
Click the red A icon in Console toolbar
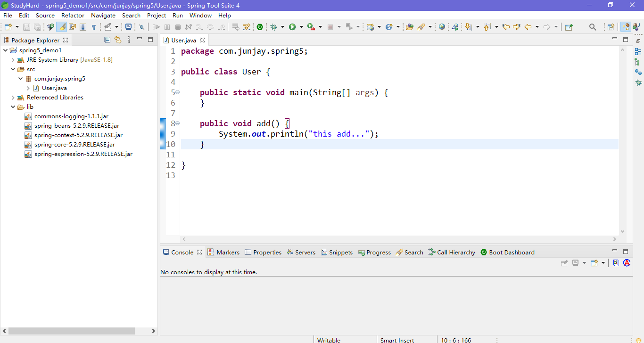point(627,263)
